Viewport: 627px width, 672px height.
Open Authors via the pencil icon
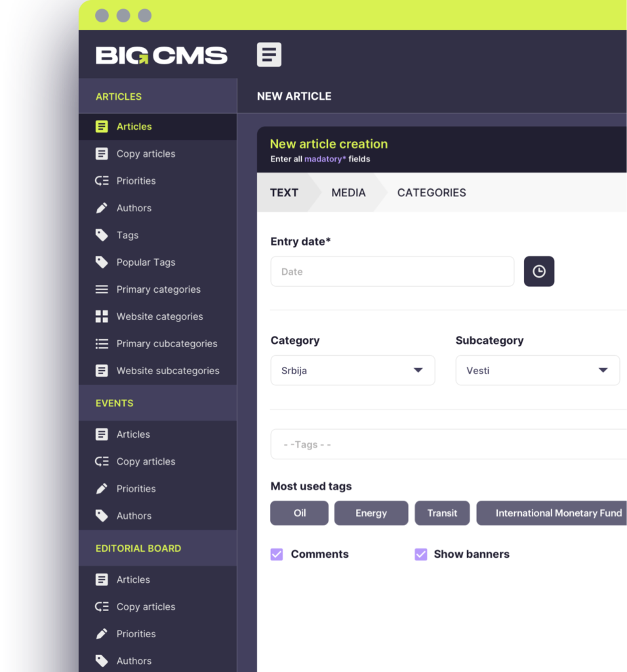102,208
